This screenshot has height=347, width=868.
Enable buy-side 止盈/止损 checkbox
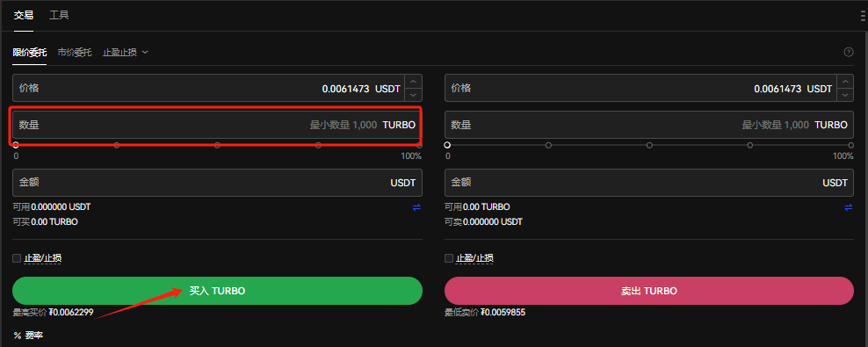pyautogui.click(x=17, y=258)
